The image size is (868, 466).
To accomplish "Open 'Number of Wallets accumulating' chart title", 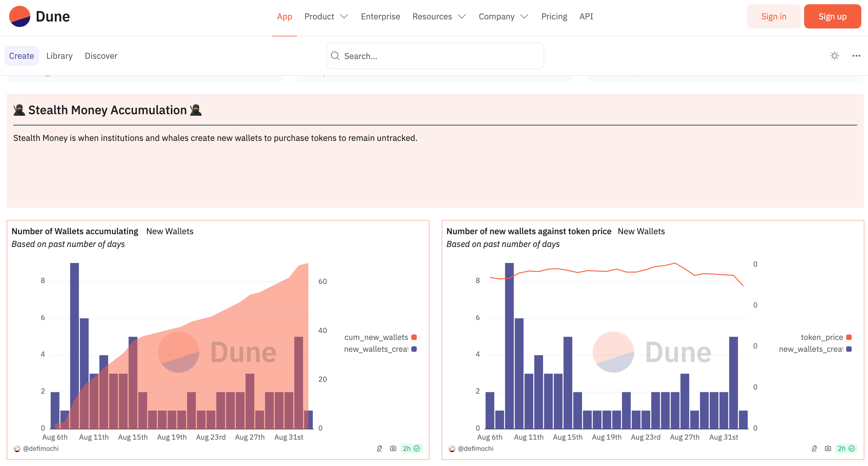I will click(x=75, y=231).
